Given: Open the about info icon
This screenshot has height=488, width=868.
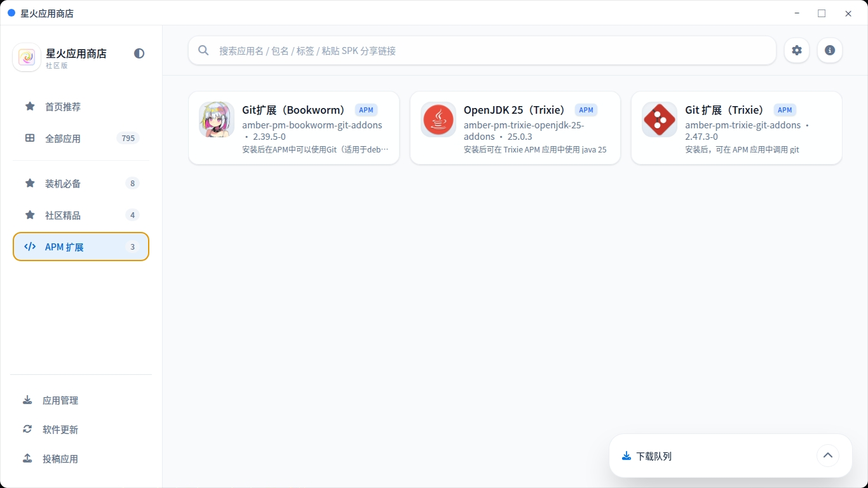Looking at the screenshot, I should [830, 50].
